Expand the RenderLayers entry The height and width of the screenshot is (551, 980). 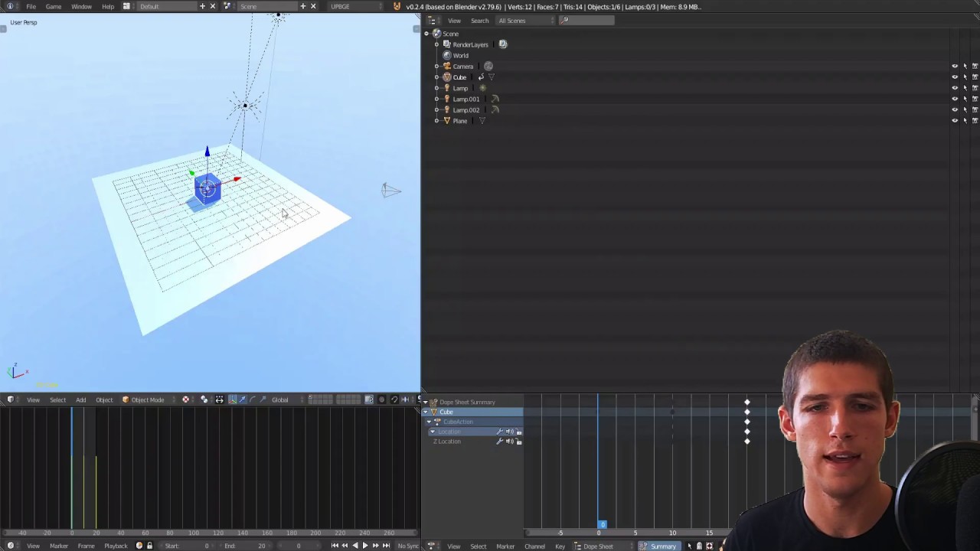(436, 44)
